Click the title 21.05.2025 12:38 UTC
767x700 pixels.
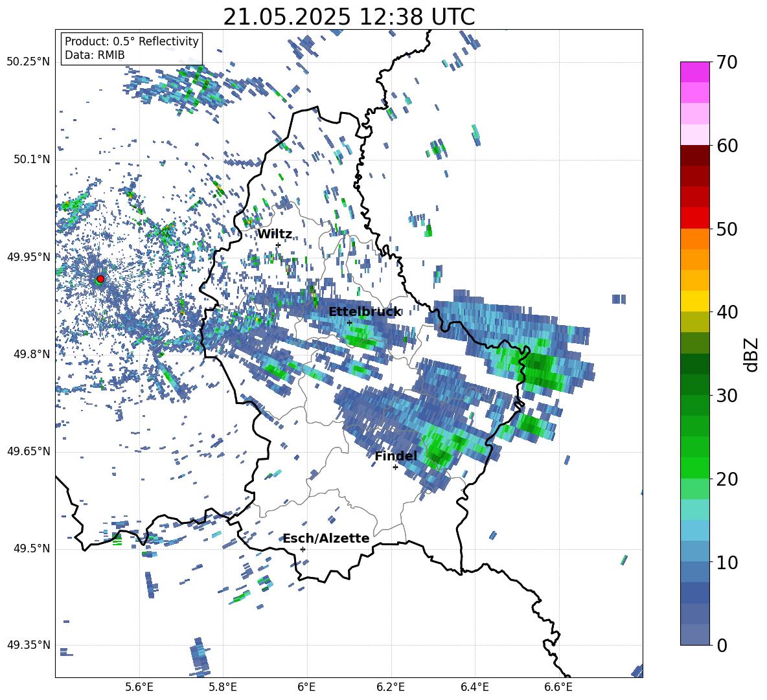point(349,17)
